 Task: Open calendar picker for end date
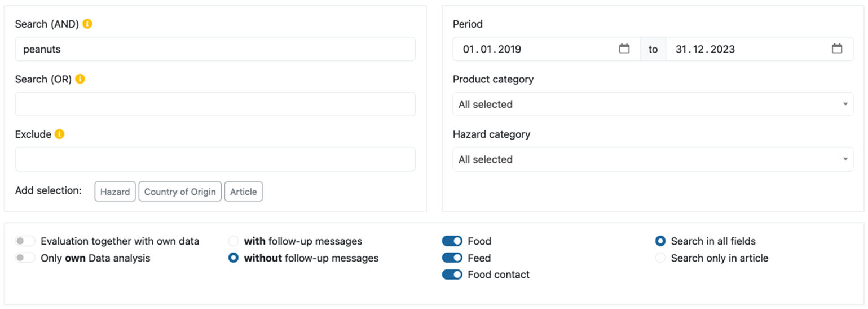tap(837, 49)
